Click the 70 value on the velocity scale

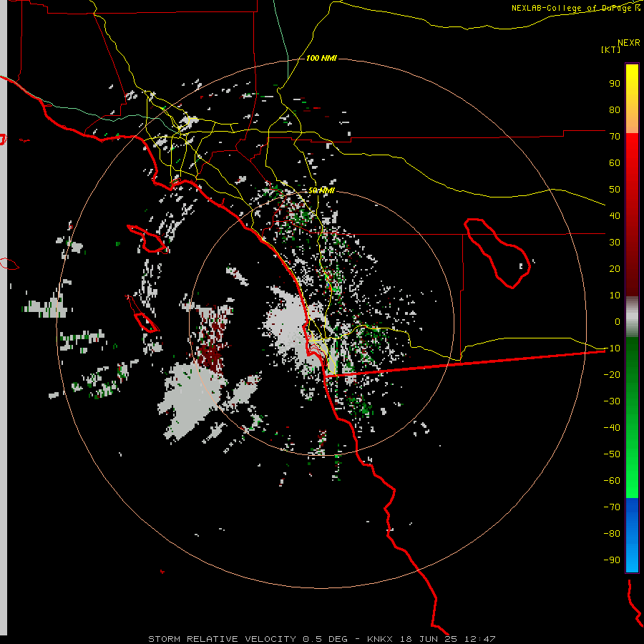coord(615,137)
